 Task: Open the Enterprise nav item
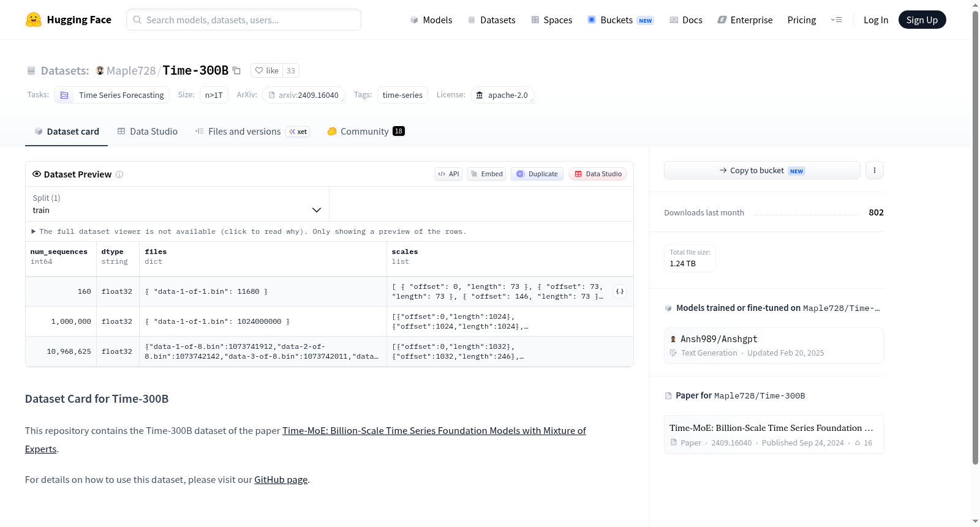click(745, 20)
